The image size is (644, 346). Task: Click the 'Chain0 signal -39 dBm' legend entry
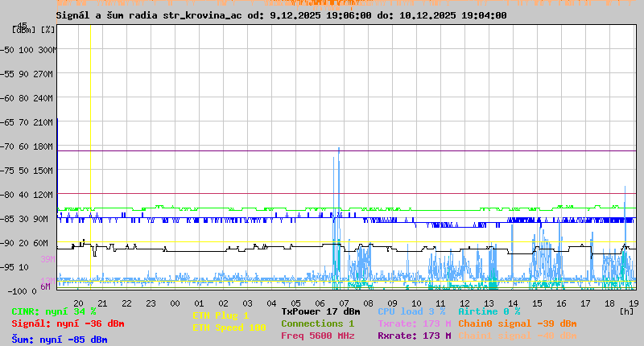point(518,323)
